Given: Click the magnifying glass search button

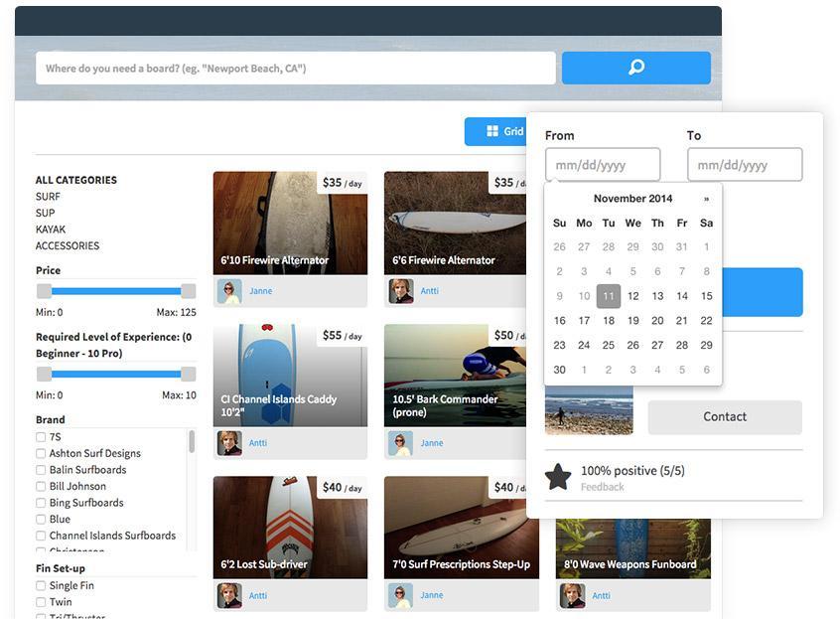Looking at the screenshot, I should pyautogui.click(x=635, y=68).
